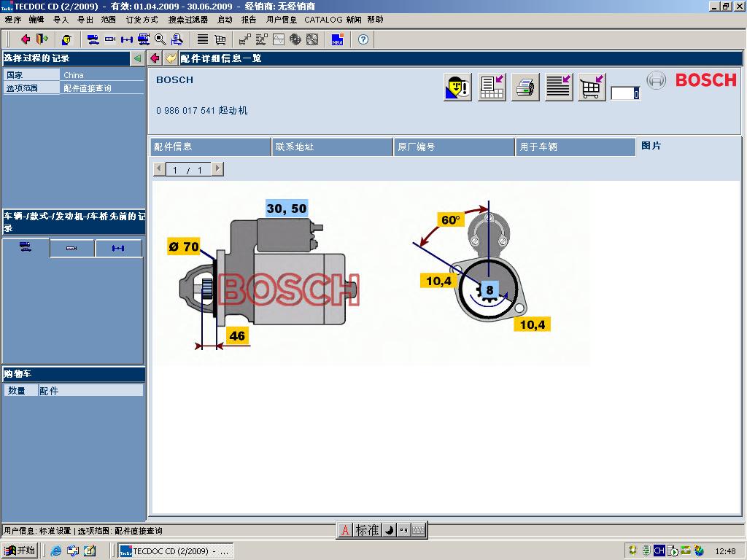This screenshot has height=560, width=747.
Task: Open the advanced part search icon
Action: tap(177, 39)
